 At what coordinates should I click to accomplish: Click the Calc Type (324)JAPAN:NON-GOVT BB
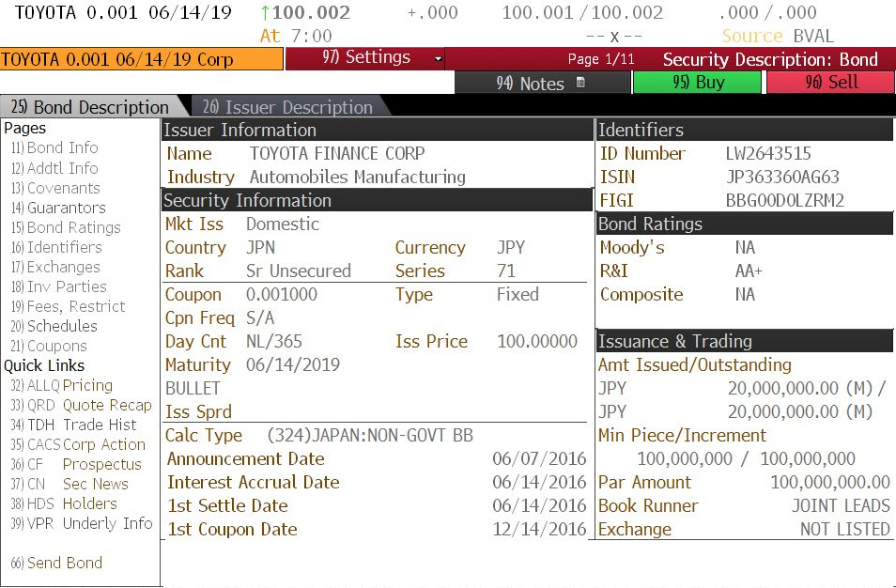370,436
